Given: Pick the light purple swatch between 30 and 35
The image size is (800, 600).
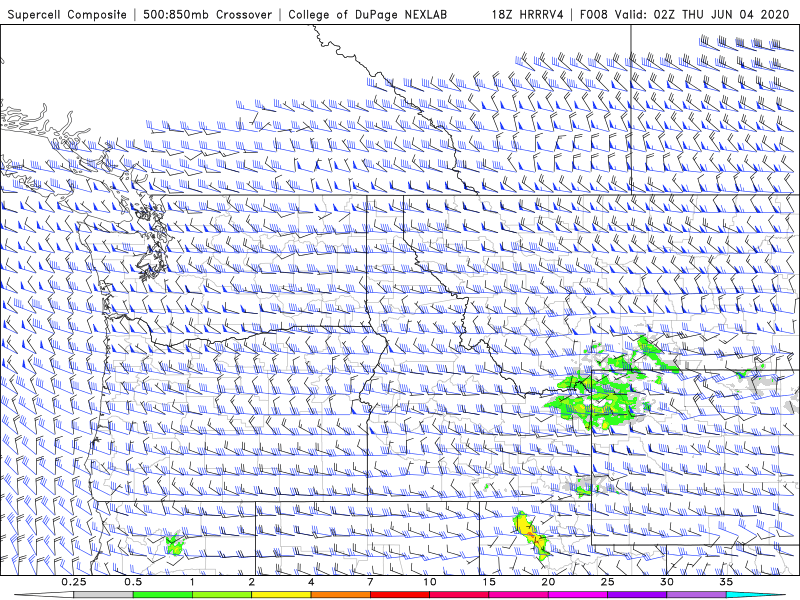Looking at the screenshot, I should point(696,595).
